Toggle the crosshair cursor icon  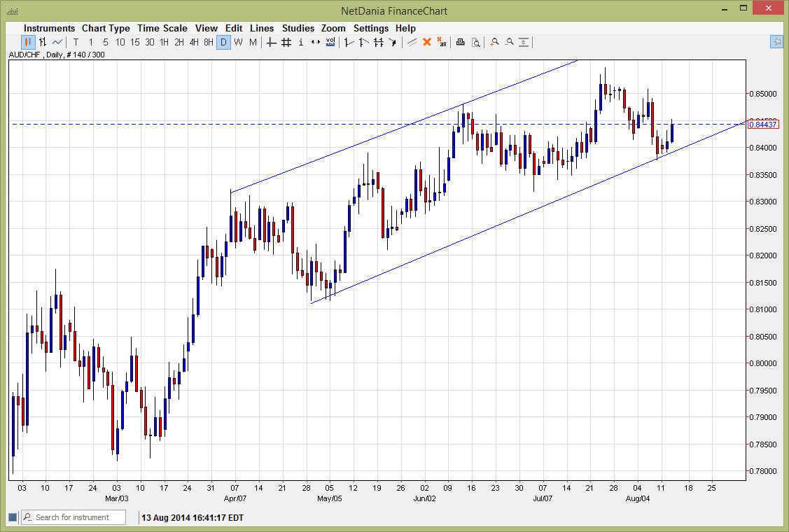(271, 42)
